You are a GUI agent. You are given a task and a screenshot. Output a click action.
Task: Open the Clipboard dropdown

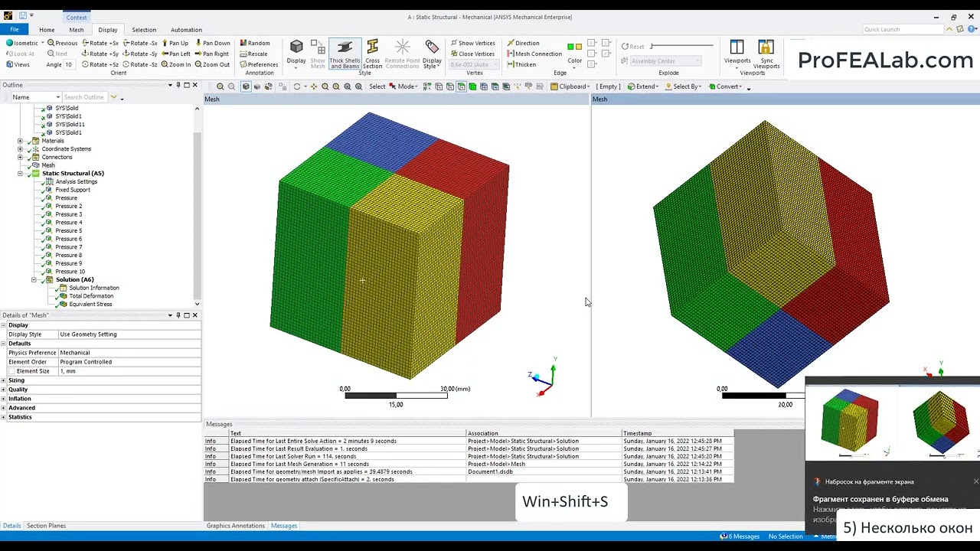pos(570,86)
